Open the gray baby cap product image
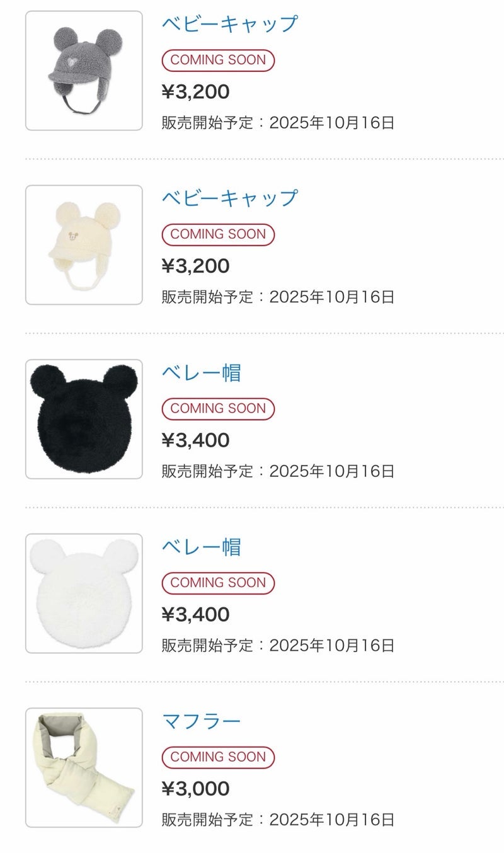 [84, 71]
